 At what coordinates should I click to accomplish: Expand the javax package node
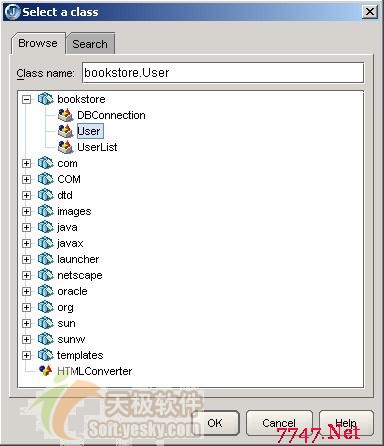[27, 243]
